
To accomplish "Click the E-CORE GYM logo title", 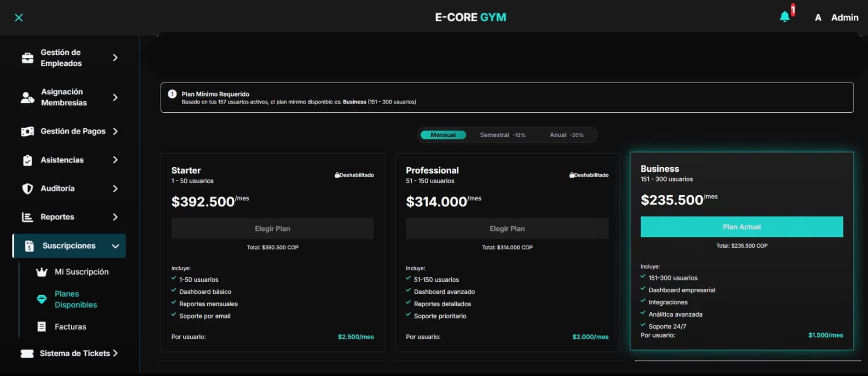I will click(x=471, y=17).
